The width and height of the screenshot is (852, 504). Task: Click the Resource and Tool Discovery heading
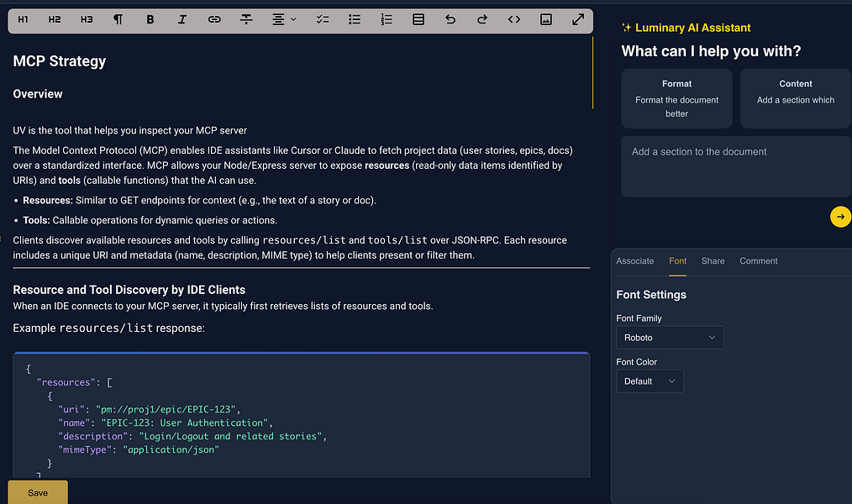pyautogui.click(x=129, y=290)
